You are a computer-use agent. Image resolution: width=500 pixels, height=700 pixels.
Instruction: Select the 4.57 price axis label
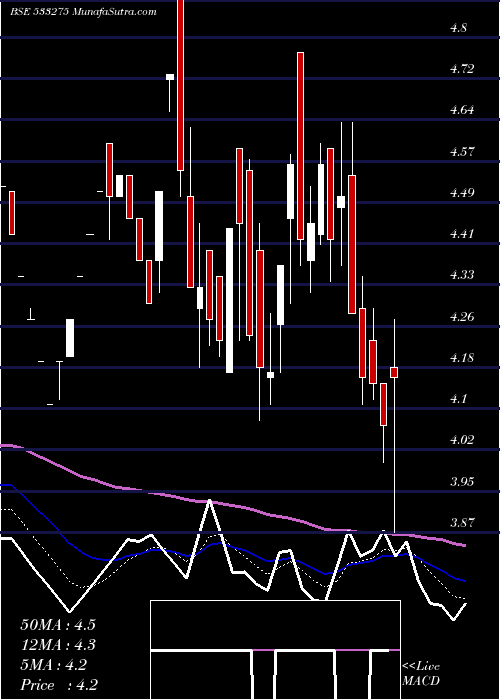(462, 152)
